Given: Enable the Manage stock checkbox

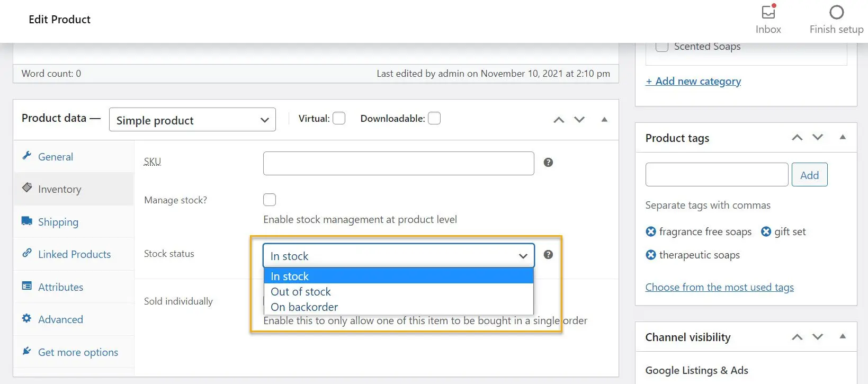Looking at the screenshot, I should [x=270, y=200].
